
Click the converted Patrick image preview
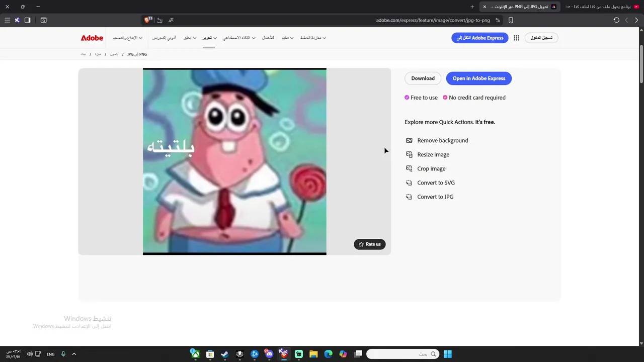coord(234,161)
